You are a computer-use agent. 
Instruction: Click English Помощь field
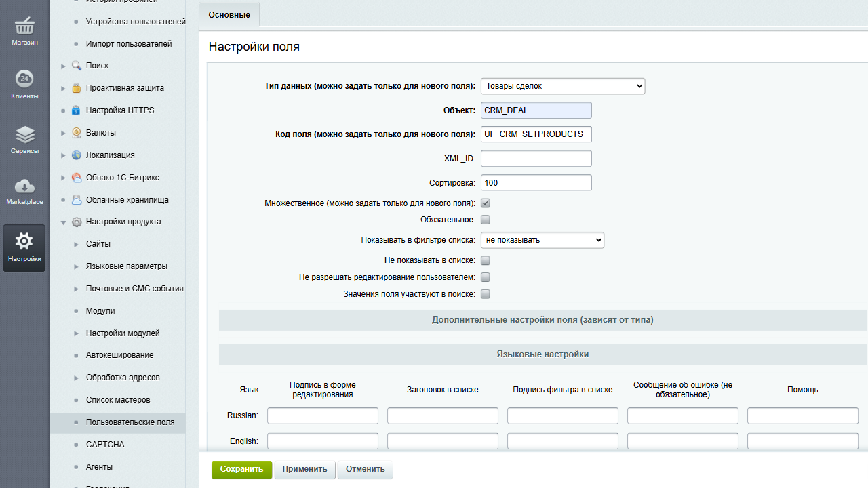(803, 441)
